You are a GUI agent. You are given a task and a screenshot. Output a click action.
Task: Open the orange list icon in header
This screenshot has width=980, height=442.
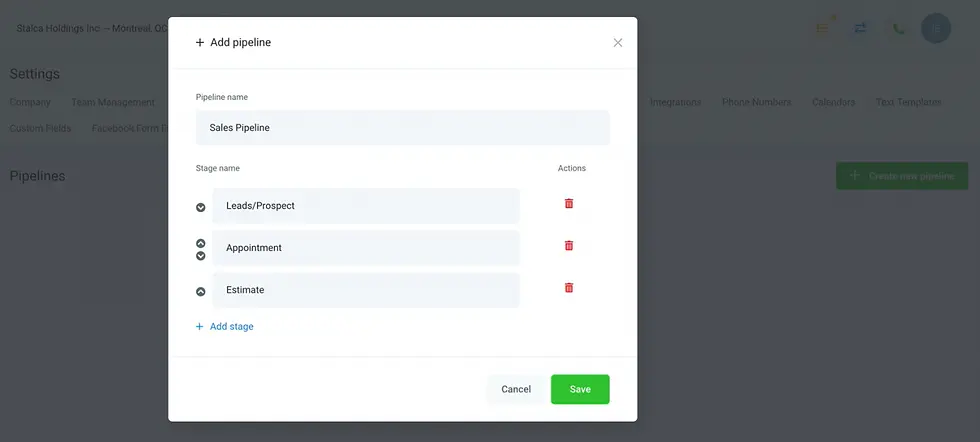tap(823, 28)
